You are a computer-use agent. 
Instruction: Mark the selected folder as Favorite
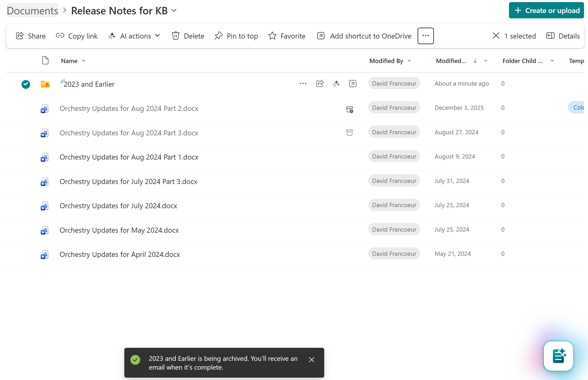(x=287, y=36)
